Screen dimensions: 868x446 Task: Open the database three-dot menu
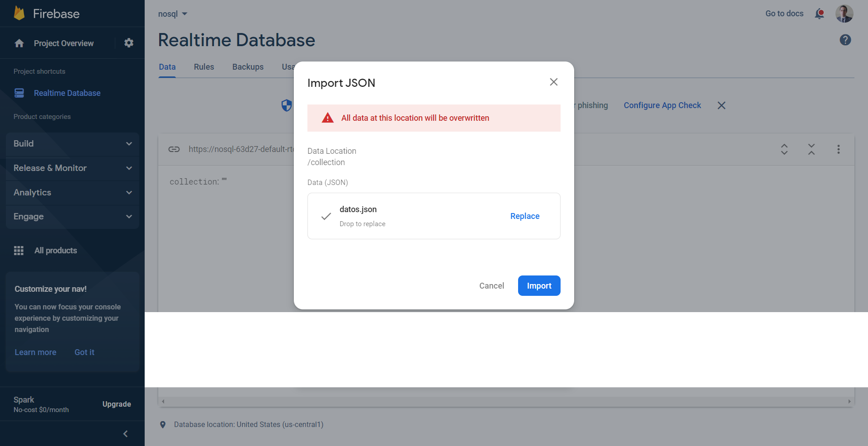tap(839, 149)
